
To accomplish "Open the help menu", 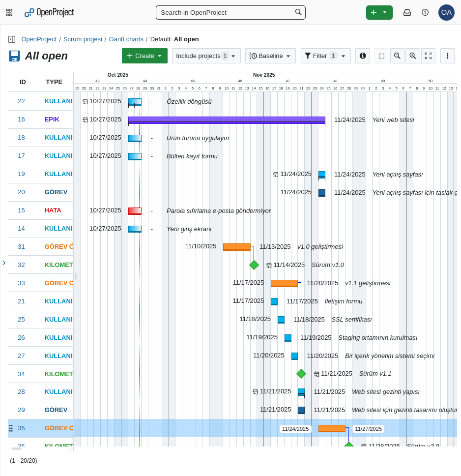I will click(425, 12).
